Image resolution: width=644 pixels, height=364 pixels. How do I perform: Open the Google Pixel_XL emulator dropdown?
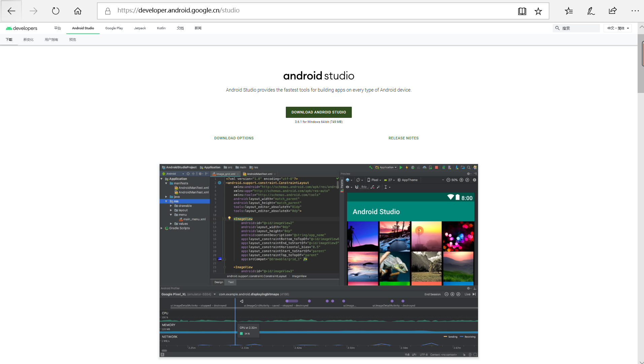(189, 294)
